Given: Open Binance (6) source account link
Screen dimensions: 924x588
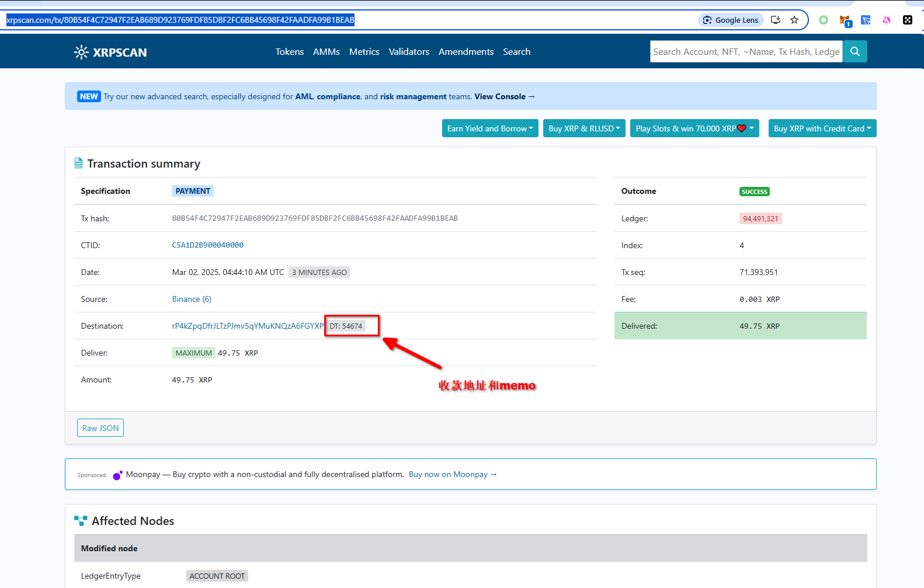Looking at the screenshot, I should pyautogui.click(x=192, y=299).
